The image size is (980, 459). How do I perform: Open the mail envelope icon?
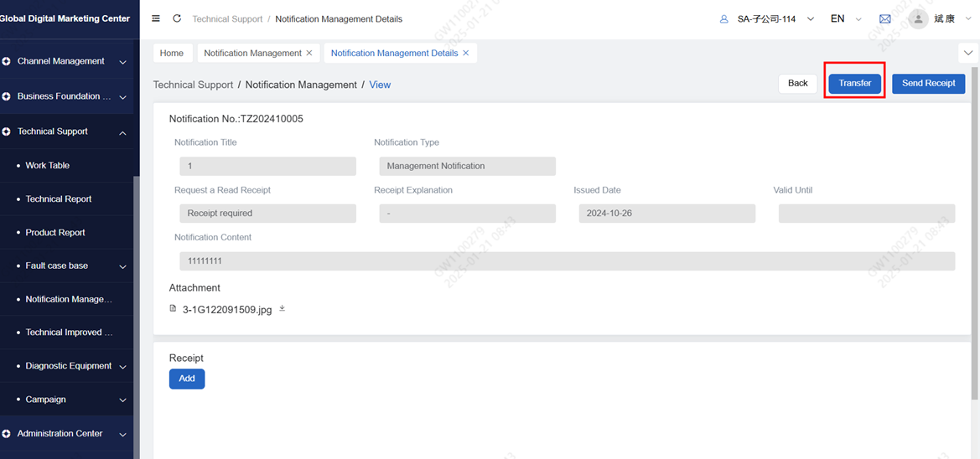[884, 18]
